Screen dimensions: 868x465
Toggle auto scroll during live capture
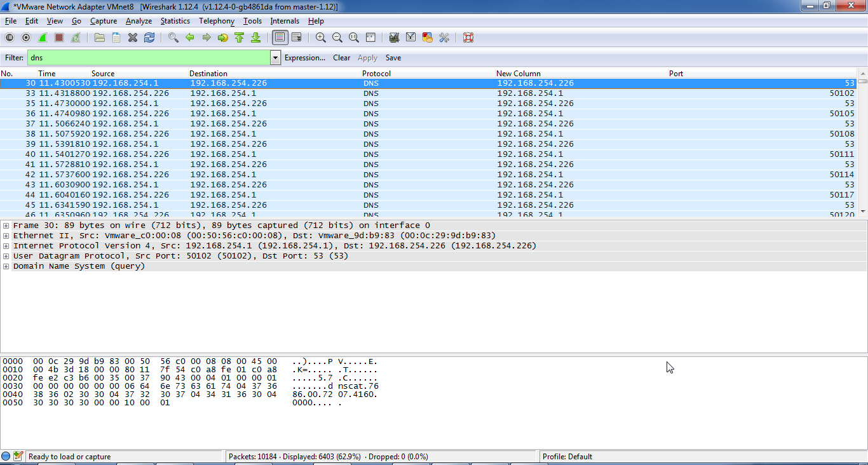point(296,37)
